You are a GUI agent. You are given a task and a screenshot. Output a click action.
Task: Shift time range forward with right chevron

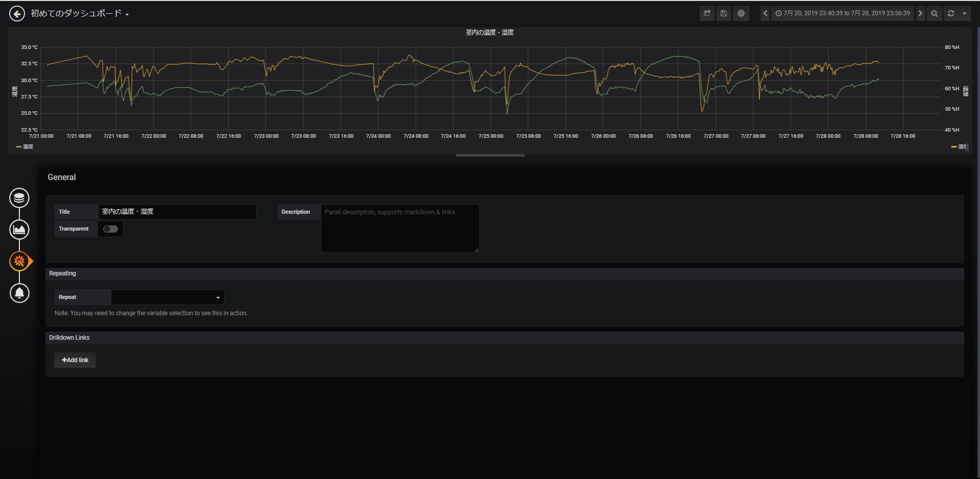(920, 13)
